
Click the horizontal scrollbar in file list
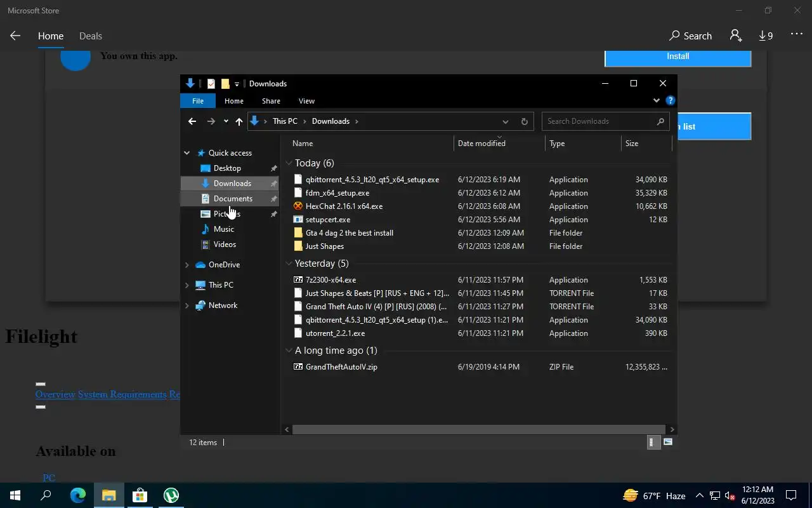479,430
